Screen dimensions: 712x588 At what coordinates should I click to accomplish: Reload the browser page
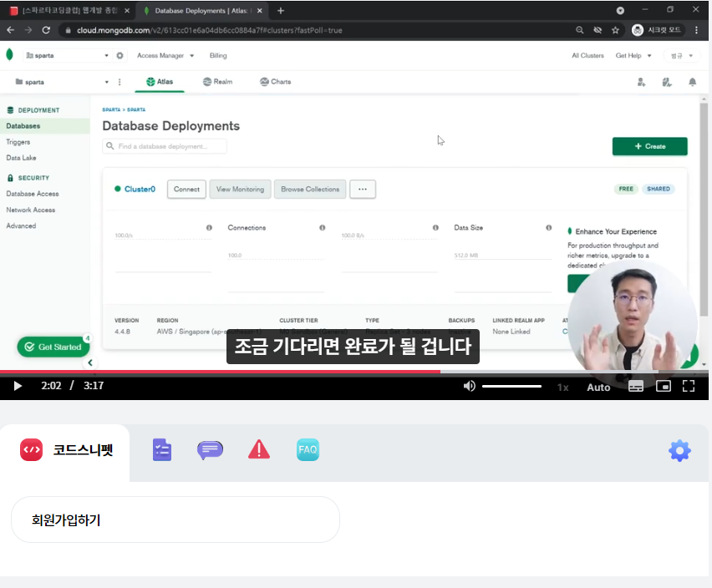[x=46, y=30]
